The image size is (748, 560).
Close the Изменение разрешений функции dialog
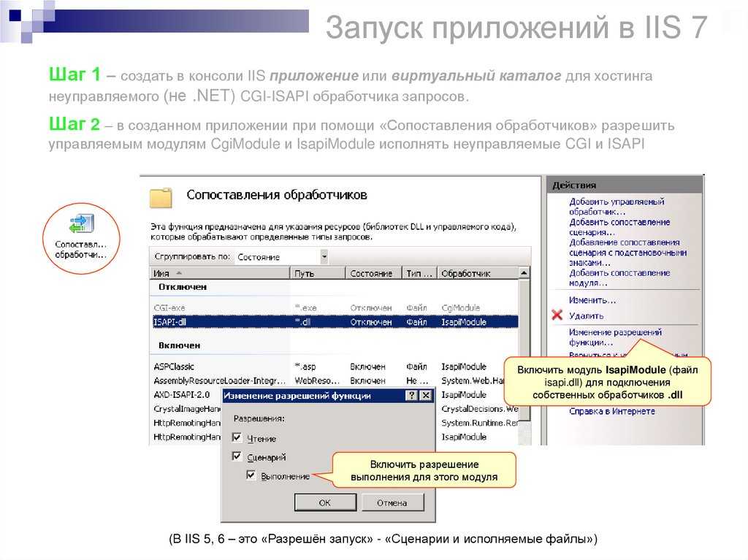tap(426, 395)
